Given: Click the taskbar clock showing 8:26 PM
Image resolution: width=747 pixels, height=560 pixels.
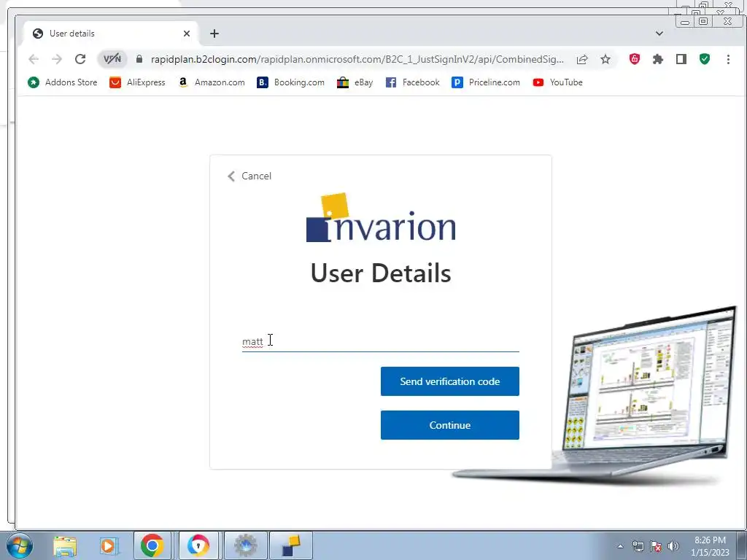Looking at the screenshot, I should pyautogui.click(x=710, y=546).
